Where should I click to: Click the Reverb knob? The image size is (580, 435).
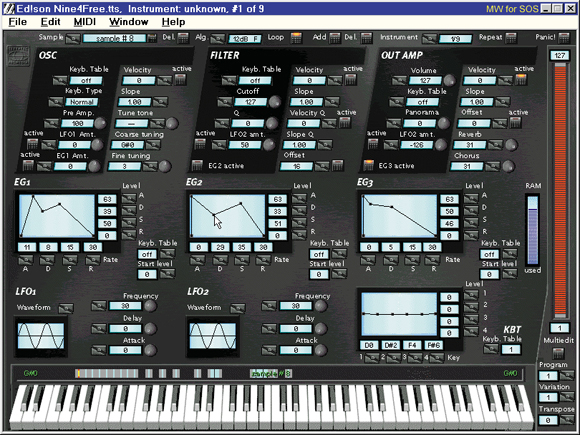click(511, 145)
